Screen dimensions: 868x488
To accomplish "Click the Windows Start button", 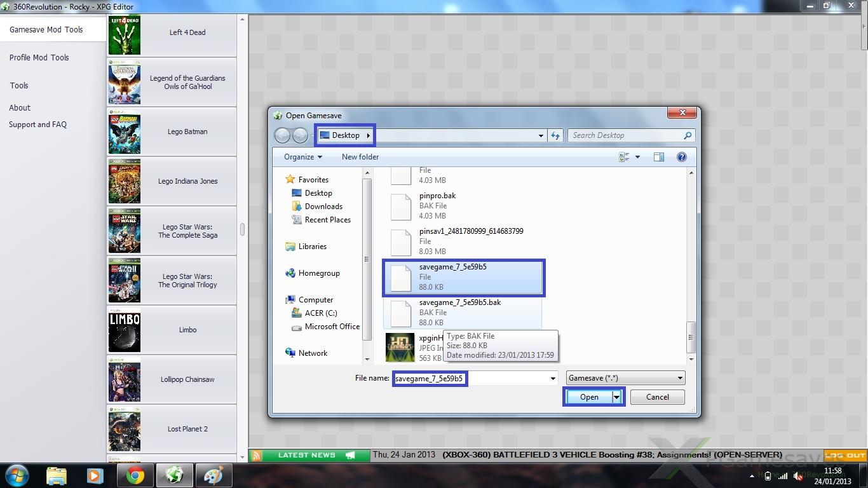I will 17,475.
